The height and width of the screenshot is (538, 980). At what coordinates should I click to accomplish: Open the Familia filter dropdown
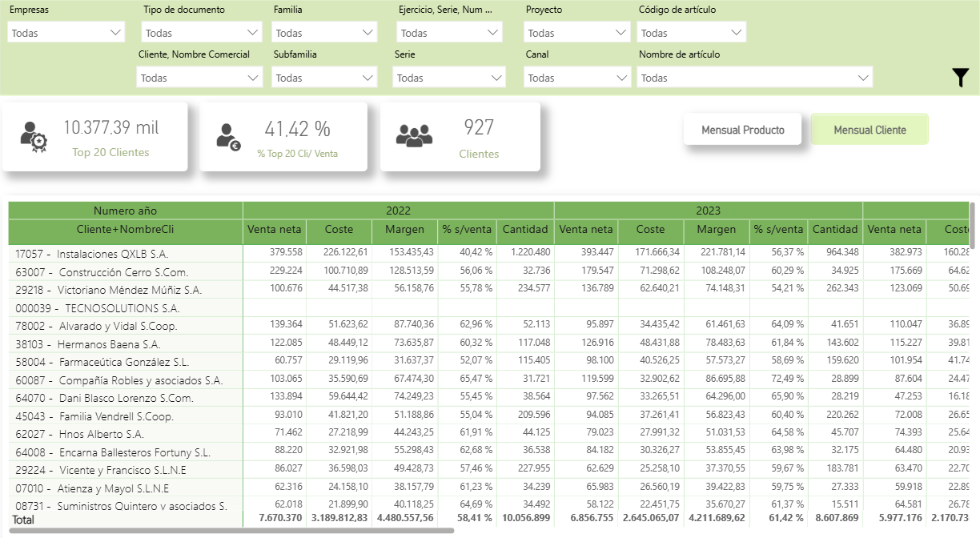click(324, 33)
